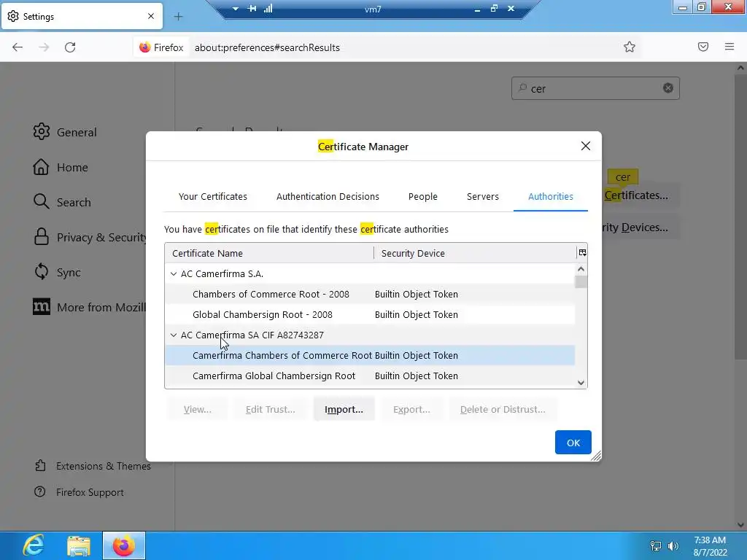Image resolution: width=747 pixels, height=560 pixels.
Task: Open network icon in system tray
Action: pyautogui.click(x=656, y=545)
